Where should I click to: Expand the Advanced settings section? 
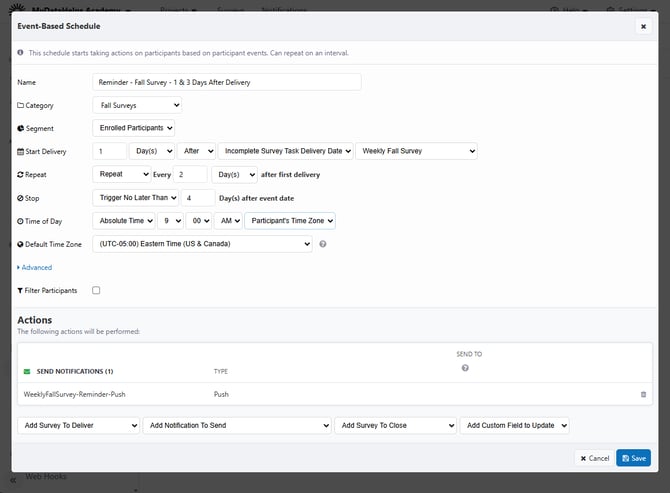tap(36, 267)
